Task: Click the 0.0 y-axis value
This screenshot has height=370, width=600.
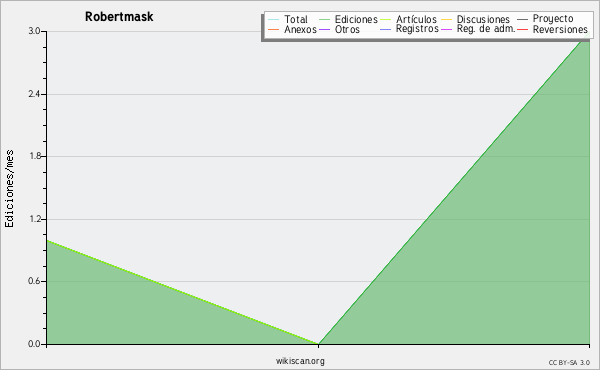Action: click(34, 344)
